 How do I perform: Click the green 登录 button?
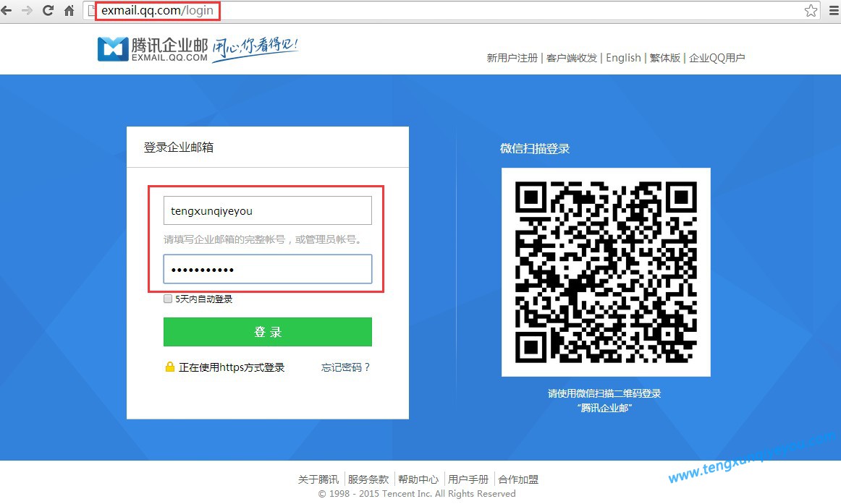click(268, 331)
